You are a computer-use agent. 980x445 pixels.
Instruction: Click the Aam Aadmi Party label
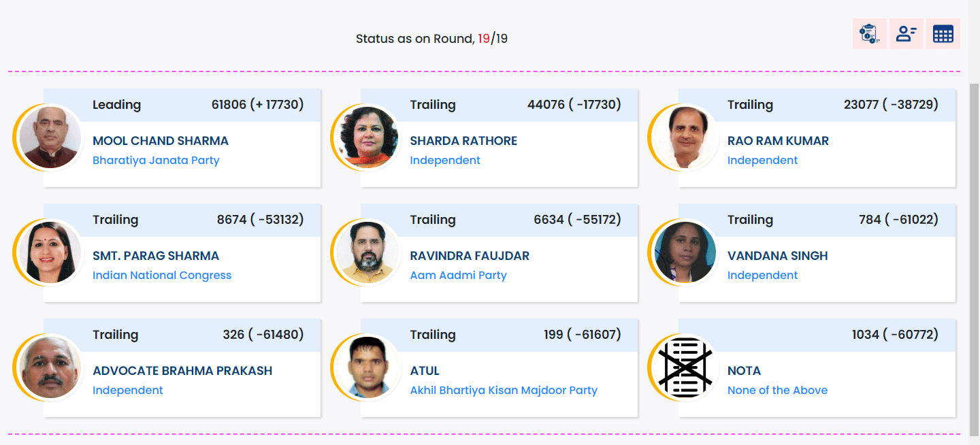click(458, 276)
